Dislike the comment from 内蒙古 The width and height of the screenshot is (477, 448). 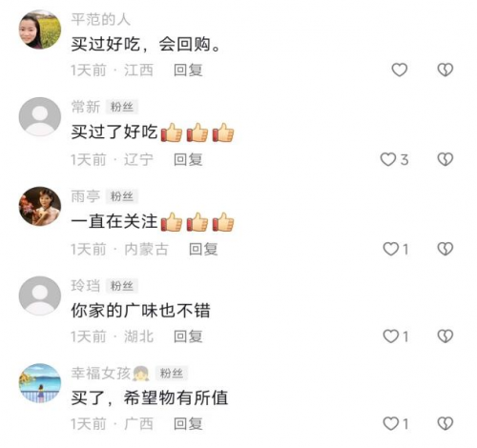pos(446,249)
